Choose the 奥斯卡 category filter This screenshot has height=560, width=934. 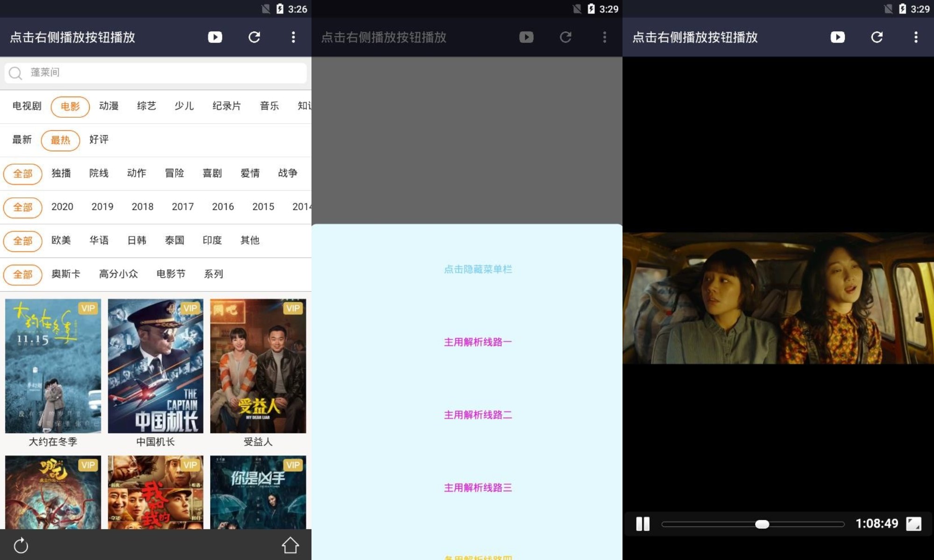click(x=66, y=274)
